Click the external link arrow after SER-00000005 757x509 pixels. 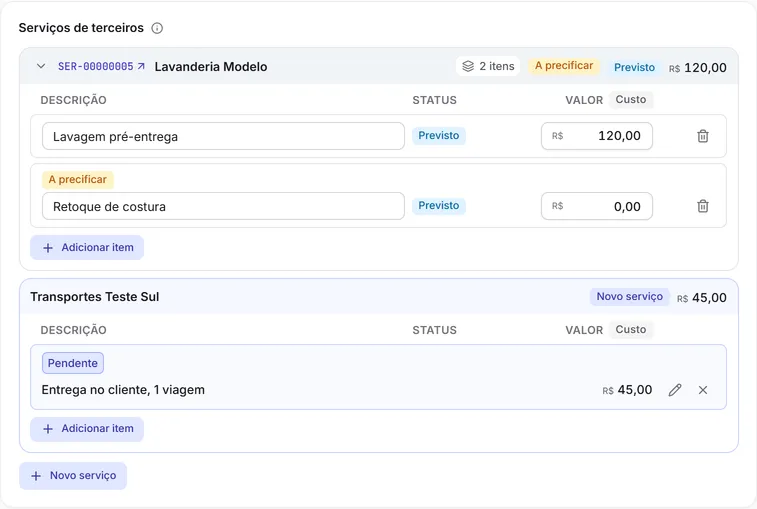click(141, 66)
